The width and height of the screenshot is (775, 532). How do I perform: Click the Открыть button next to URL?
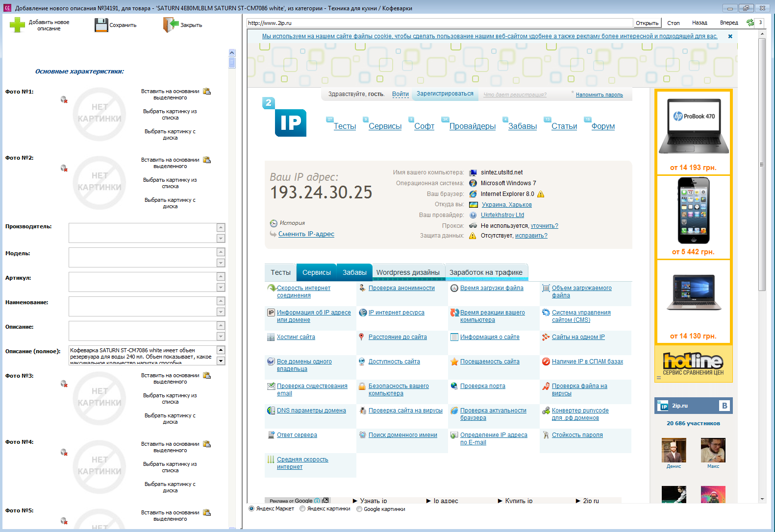tap(647, 23)
